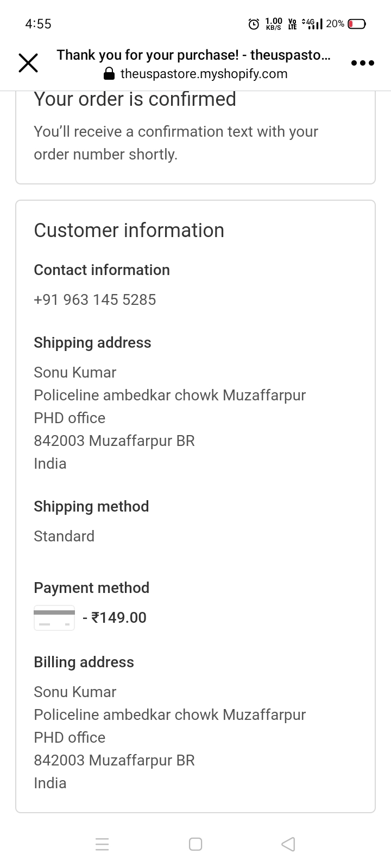Tap the phone number +91 963 145 5285
This screenshot has height=868, width=391.
pos(94,299)
